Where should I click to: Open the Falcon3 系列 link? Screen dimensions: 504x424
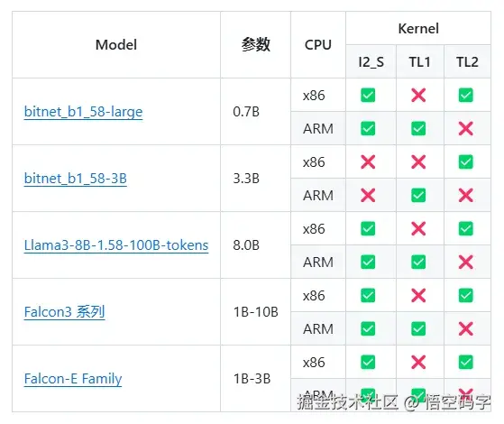tap(65, 312)
